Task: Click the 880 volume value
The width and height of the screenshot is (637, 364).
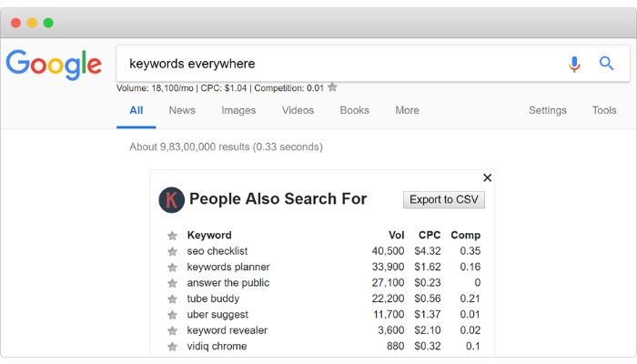Action: [x=395, y=346]
